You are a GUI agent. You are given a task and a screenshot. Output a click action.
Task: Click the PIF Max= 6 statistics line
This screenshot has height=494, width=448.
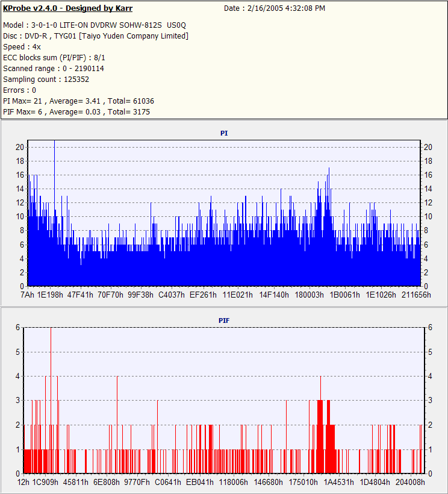[76, 112]
